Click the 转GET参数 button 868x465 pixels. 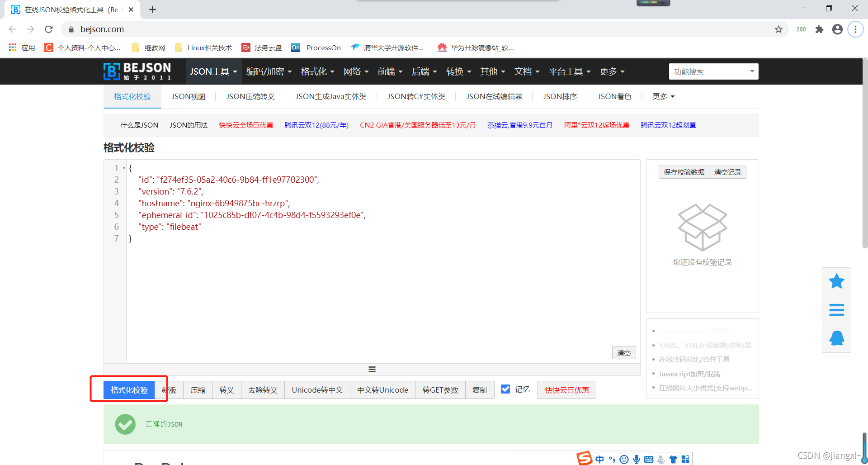440,390
